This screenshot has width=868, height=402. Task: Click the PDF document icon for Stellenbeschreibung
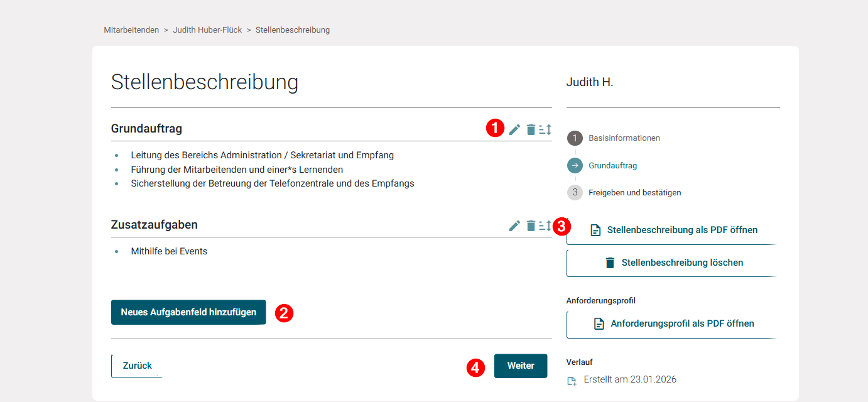click(595, 230)
